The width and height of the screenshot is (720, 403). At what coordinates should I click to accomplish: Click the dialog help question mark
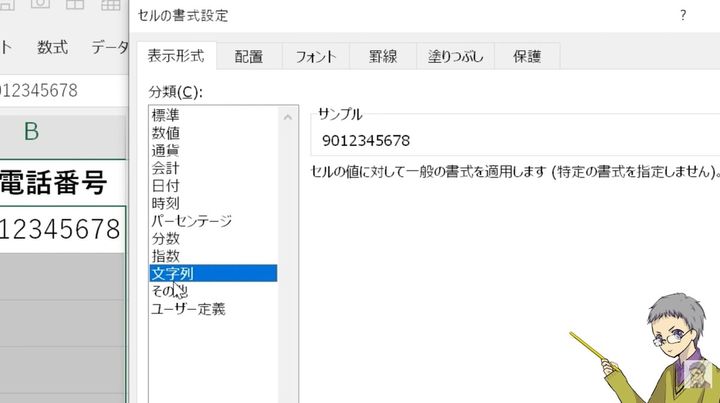point(683,15)
